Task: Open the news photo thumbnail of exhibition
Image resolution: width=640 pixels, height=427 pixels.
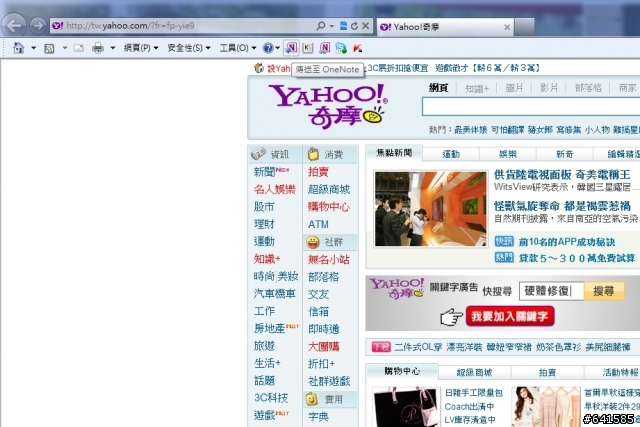Action: pos(431,209)
